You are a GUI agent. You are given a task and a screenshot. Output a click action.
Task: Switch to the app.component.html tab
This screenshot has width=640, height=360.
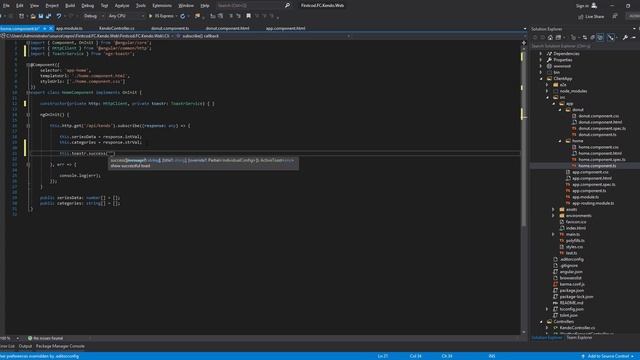[285, 29]
